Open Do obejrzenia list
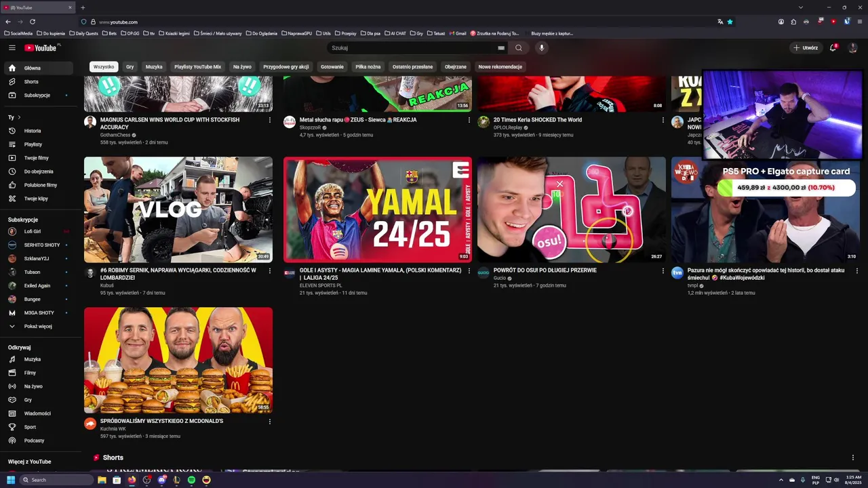This screenshot has height=488, width=868. tap(38, 171)
